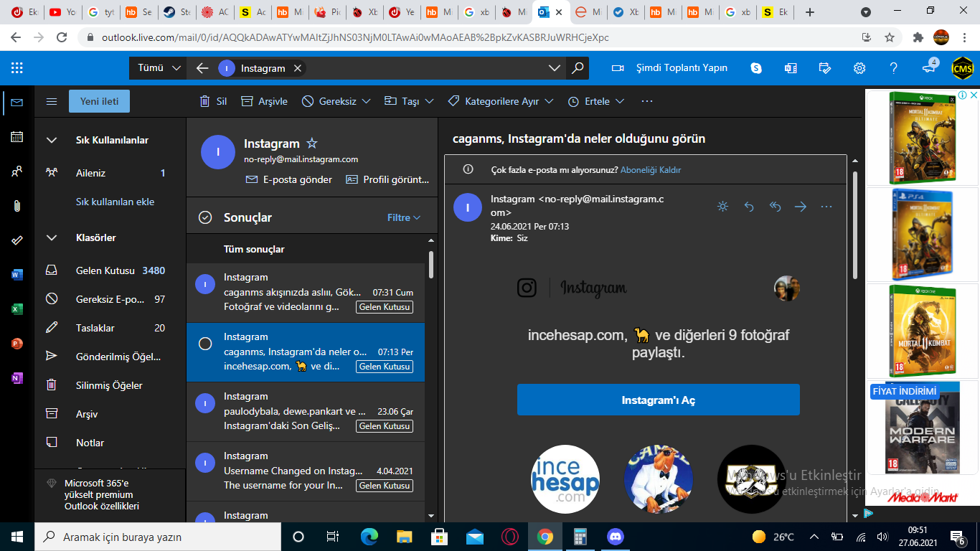Image resolution: width=980 pixels, height=551 pixels.
Task: Open Instagram message from 07:31 Cum
Action: (x=306, y=292)
